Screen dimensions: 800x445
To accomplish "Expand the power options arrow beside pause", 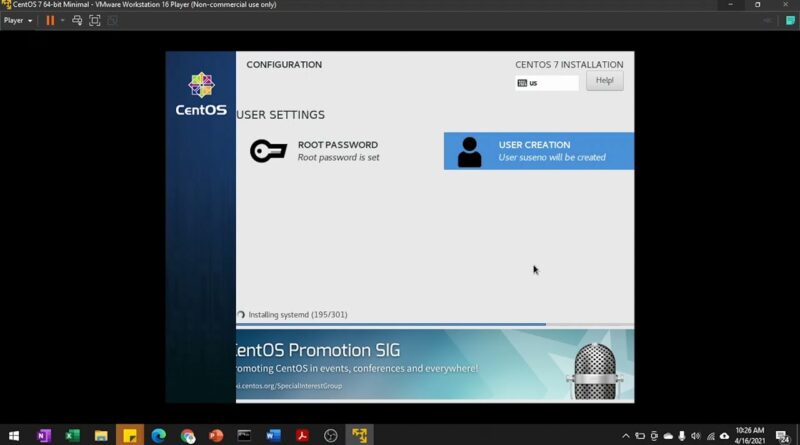I will (x=62, y=20).
